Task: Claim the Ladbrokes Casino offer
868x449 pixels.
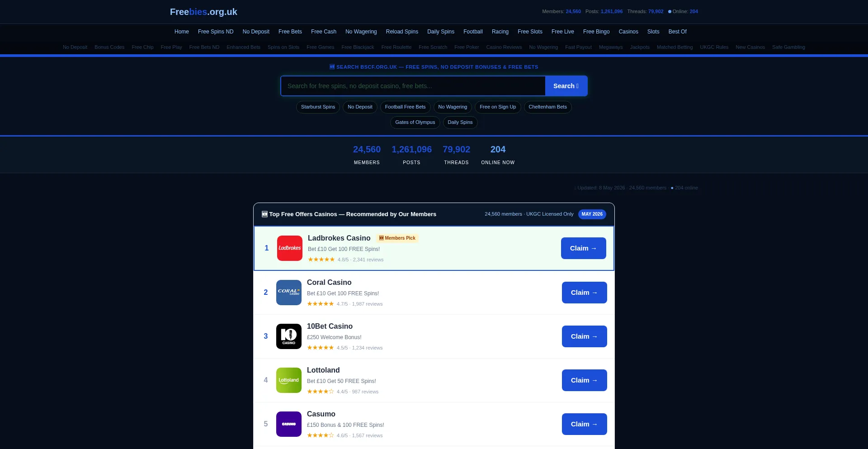Action: (x=584, y=248)
